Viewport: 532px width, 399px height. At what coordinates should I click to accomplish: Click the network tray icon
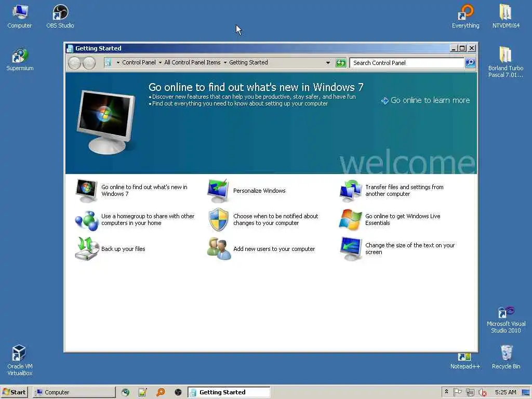click(x=470, y=392)
